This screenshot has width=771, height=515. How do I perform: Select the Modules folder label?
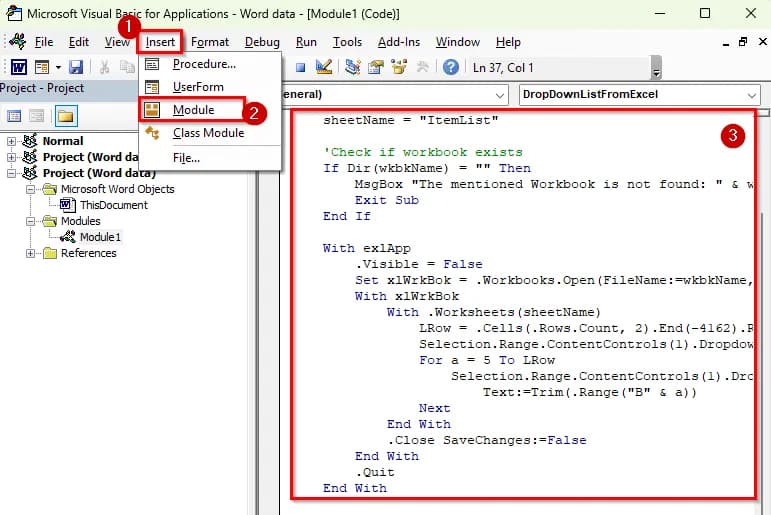81,221
